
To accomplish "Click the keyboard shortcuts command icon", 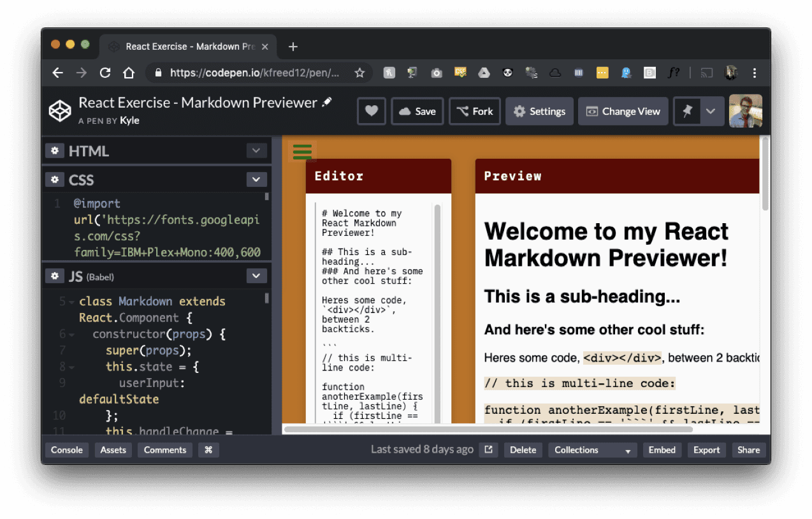I will tap(208, 450).
